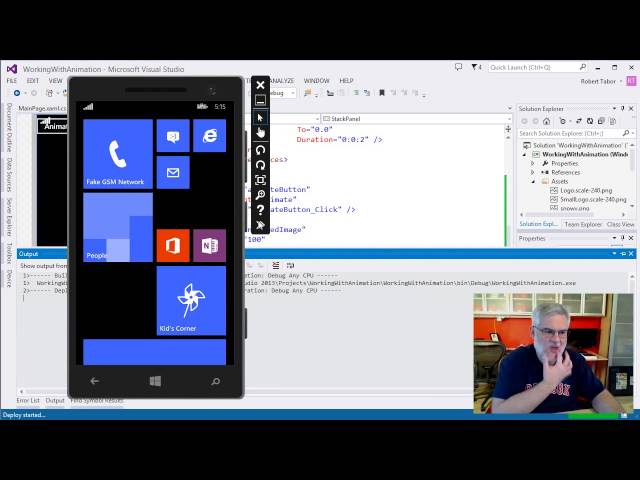Select single point mouse input mode
This screenshot has height=480, width=640.
coord(260,118)
